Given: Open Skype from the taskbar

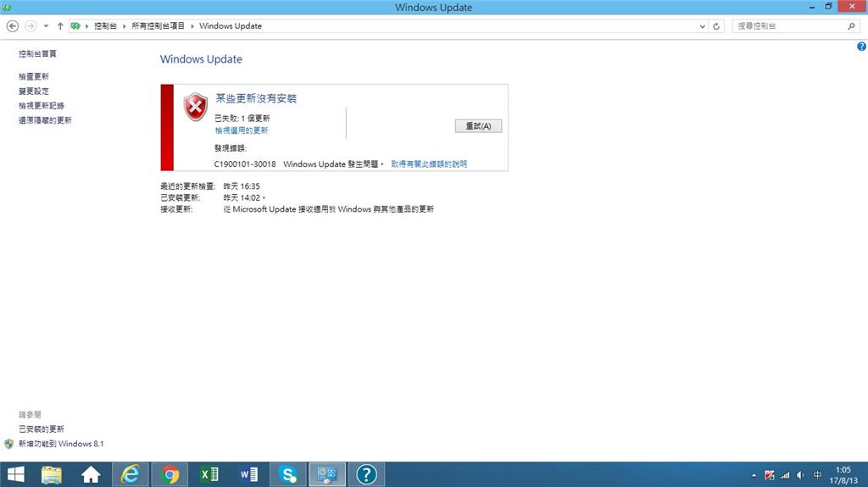Looking at the screenshot, I should (288, 475).
